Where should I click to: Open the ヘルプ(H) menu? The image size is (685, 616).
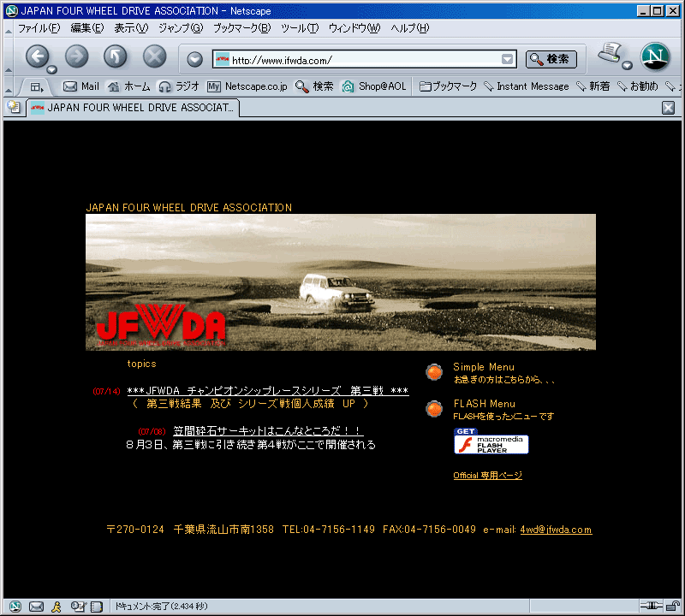[410, 28]
